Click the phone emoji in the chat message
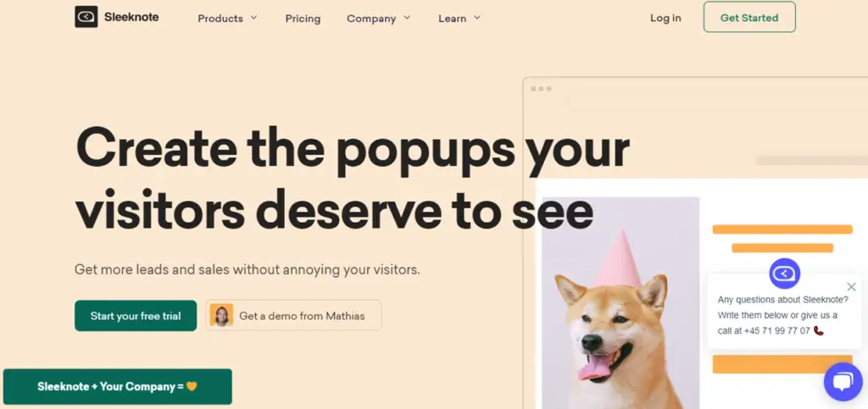Image resolution: width=868 pixels, height=409 pixels. click(819, 330)
